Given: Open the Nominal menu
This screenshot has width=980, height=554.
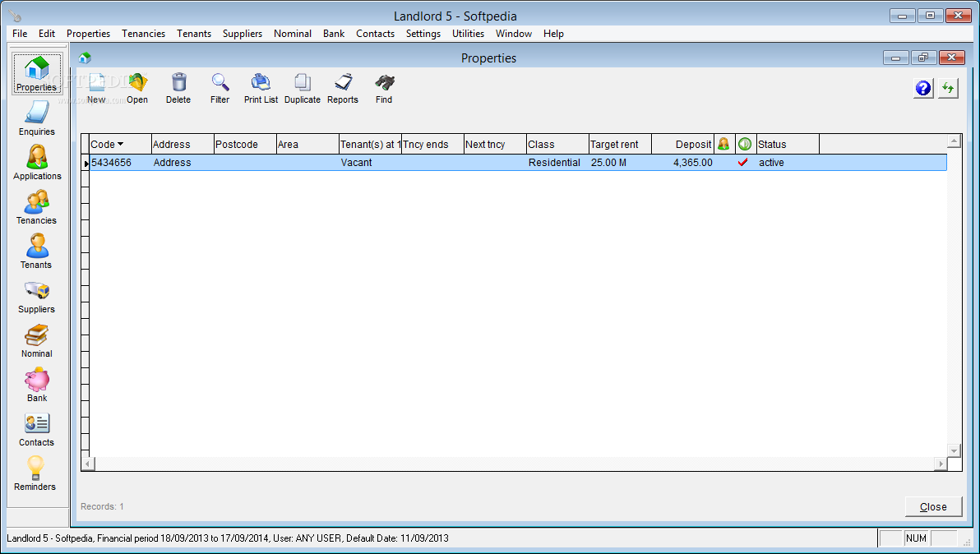Looking at the screenshot, I should tap(293, 34).
